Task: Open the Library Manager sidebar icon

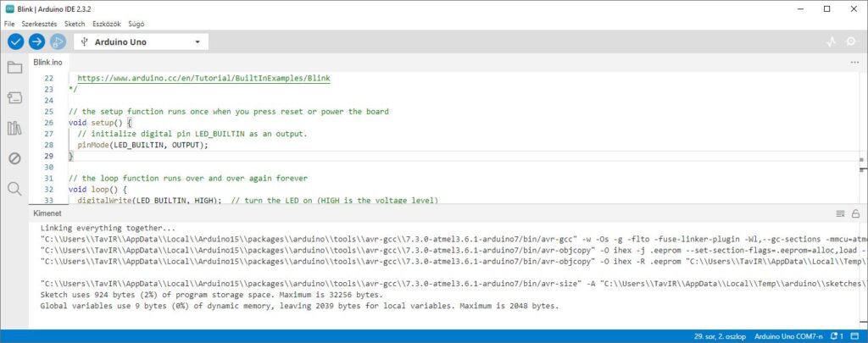Action: click(x=14, y=129)
